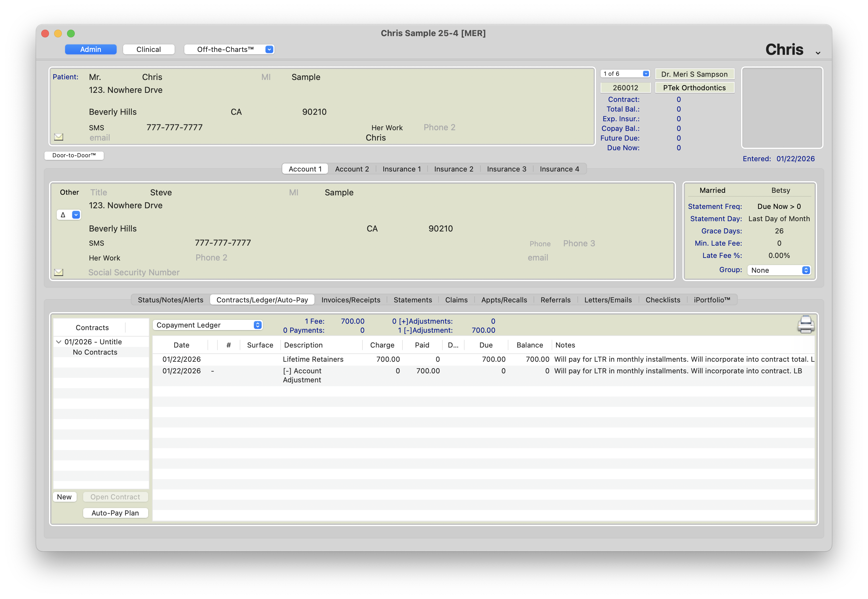Open the Status/Notes/Alerts tab
Viewport: 868px width, 599px height.
coord(170,300)
